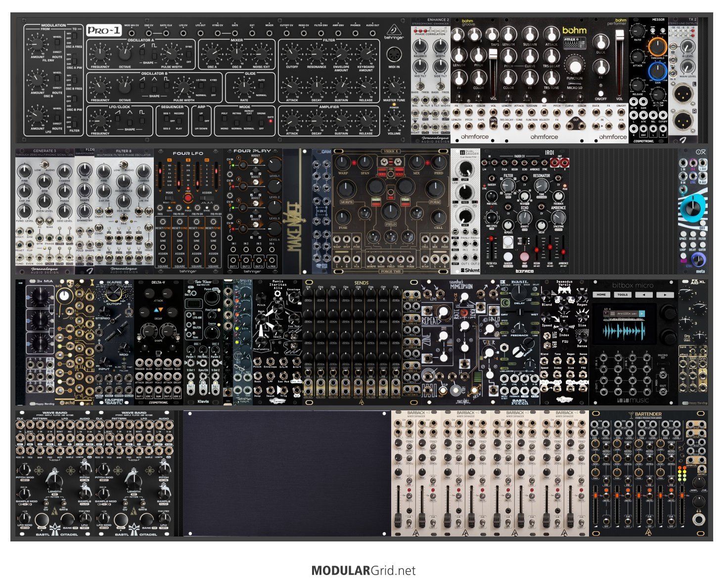This screenshot has width=728, height=581.
Task: Toggle the Sequencer Record/Play switch
Action: 179,120
